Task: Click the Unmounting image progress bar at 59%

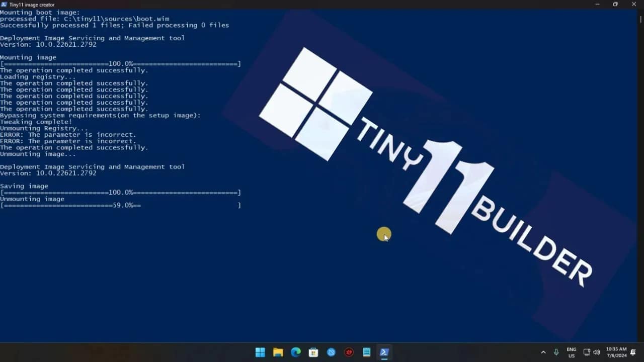Action: 121,205
